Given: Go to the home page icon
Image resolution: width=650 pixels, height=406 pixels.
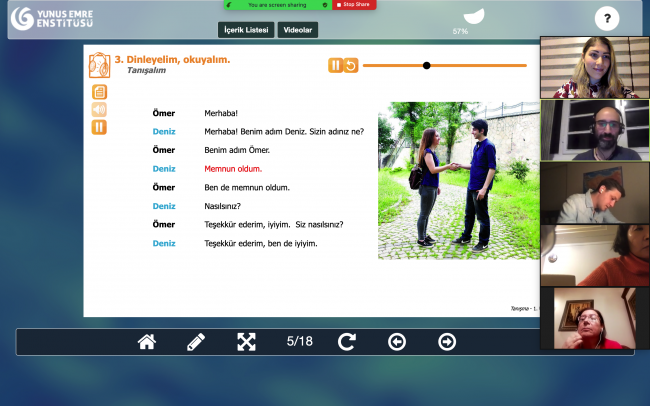Looking at the screenshot, I should pos(147,342).
